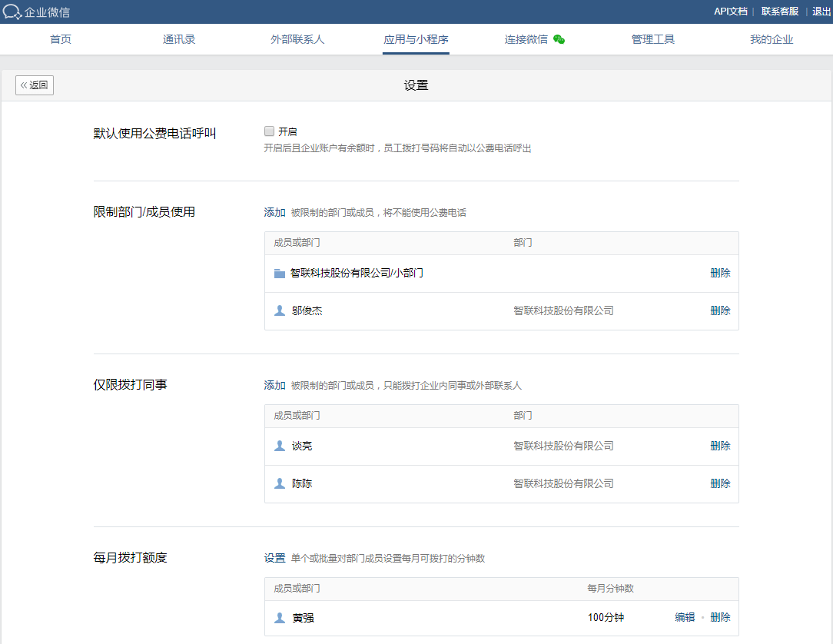Click 设置 under 每月拨打额度
Screen dimensions: 833x644
pyautogui.click(x=274, y=558)
